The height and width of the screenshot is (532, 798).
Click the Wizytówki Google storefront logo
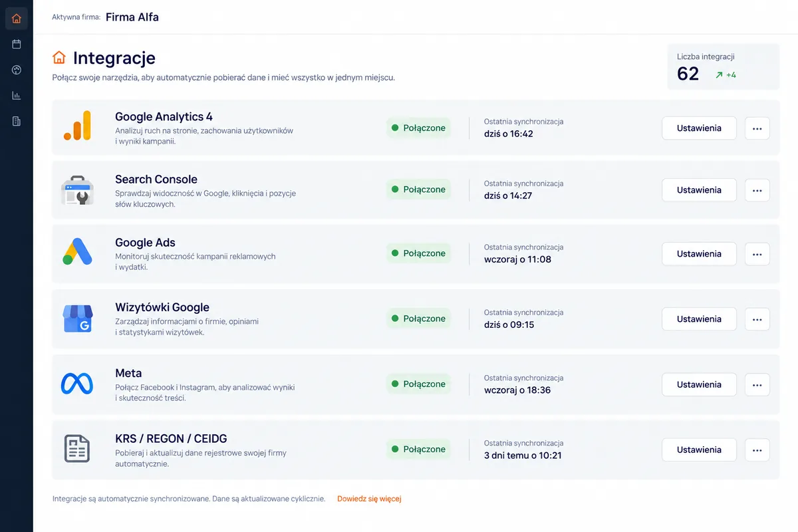[77, 318]
